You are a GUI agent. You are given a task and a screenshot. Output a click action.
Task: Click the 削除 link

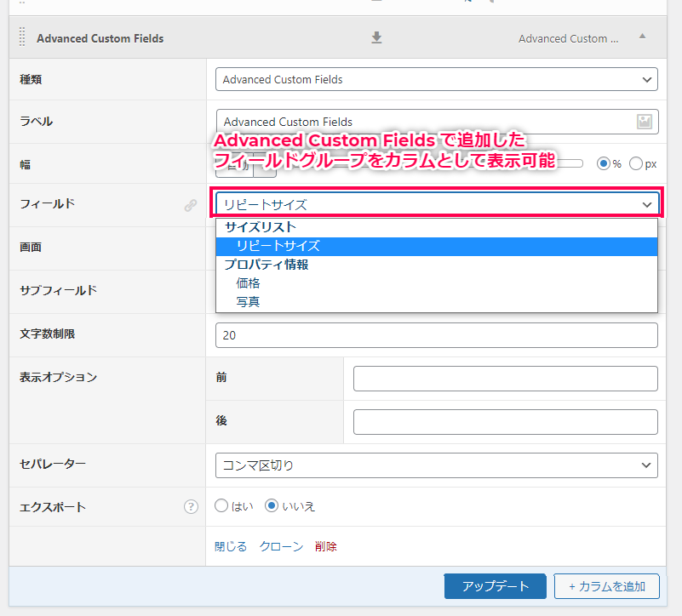[326, 546]
